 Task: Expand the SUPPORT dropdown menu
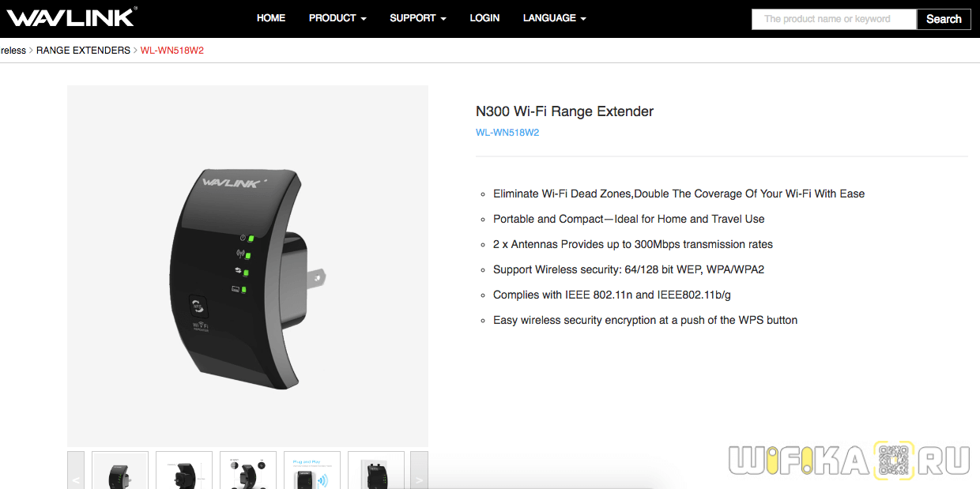(418, 18)
